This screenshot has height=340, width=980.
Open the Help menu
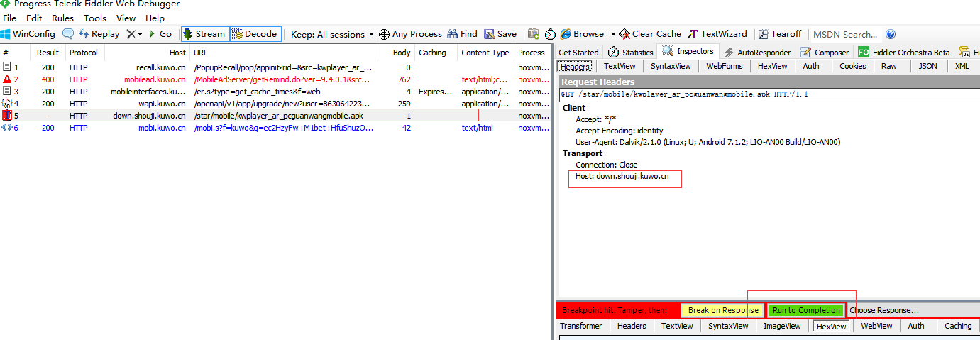click(155, 18)
